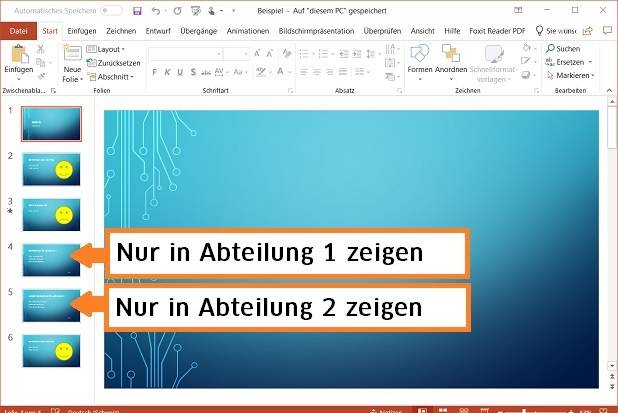The image size is (618, 413).
Task: Convert to SmartArt icon
Action: pyautogui.click(x=390, y=76)
